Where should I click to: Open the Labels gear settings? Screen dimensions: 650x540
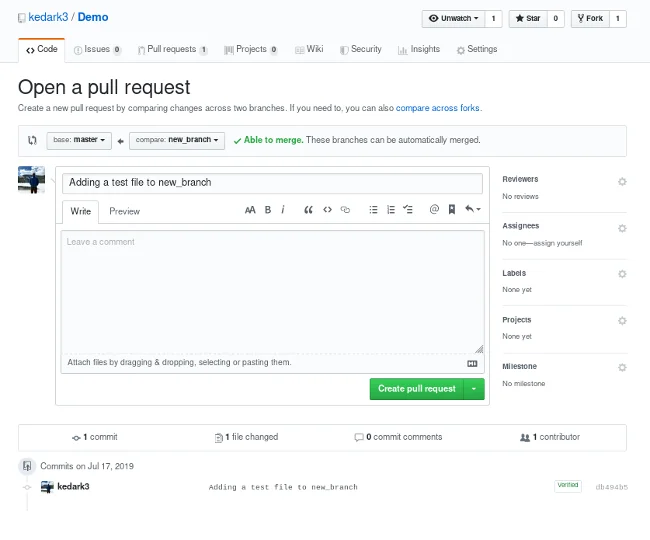point(622,274)
